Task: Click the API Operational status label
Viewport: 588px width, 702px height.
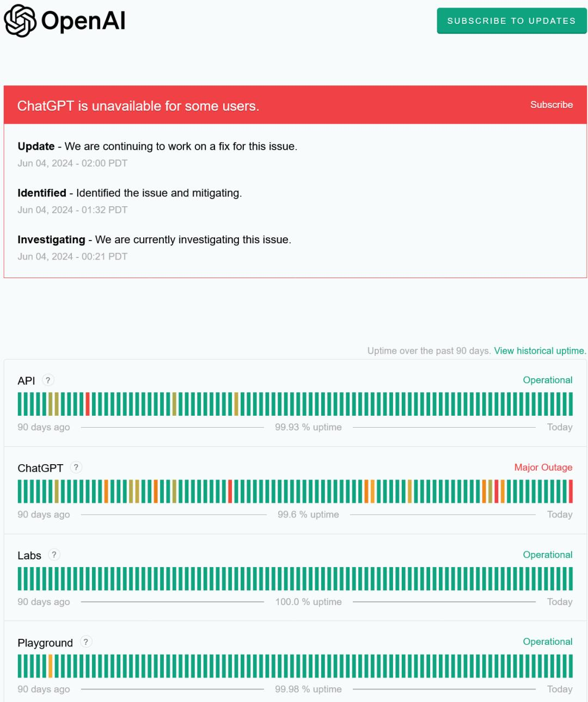Action: coord(547,380)
